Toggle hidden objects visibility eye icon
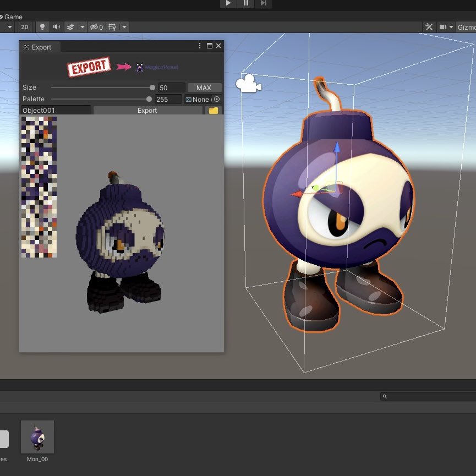The height and width of the screenshot is (476, 476). coord(96,27)
